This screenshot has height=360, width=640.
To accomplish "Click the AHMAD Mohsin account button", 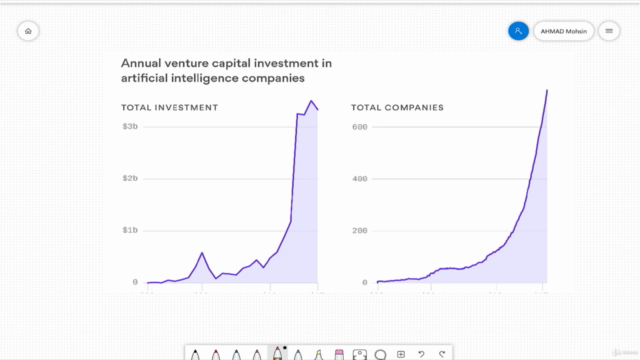I will coord(564,31).
